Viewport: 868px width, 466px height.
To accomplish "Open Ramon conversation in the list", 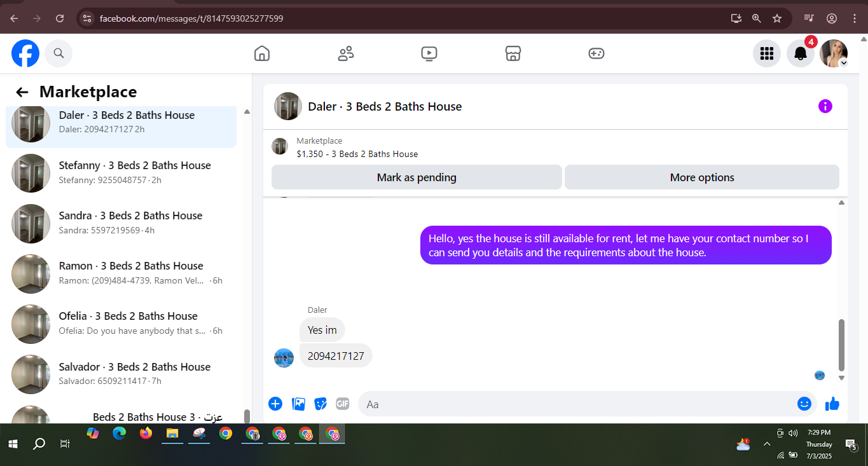I will pyautogui.click(x=121, y=273).
